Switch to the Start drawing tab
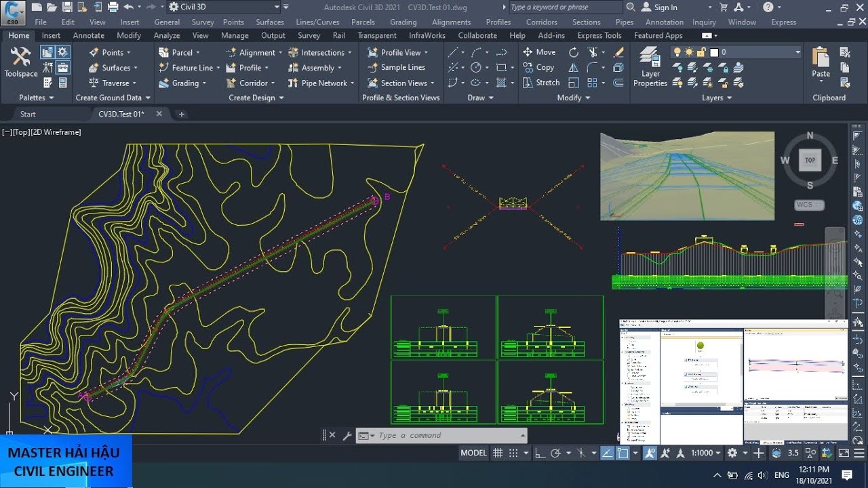868x488 pixels. [28, 114]
